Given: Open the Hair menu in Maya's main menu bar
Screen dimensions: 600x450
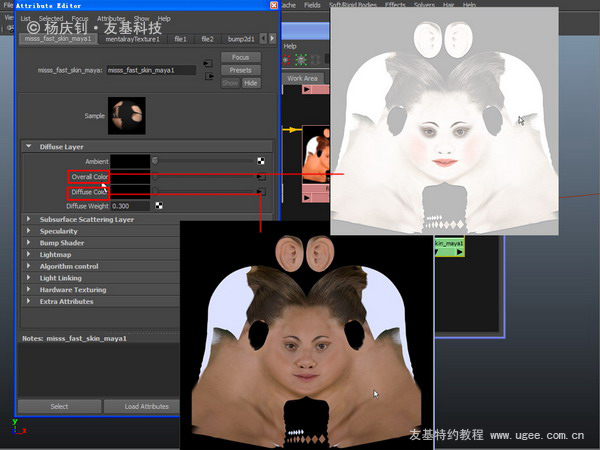Looking at the screenshot, I should (448, 5).
